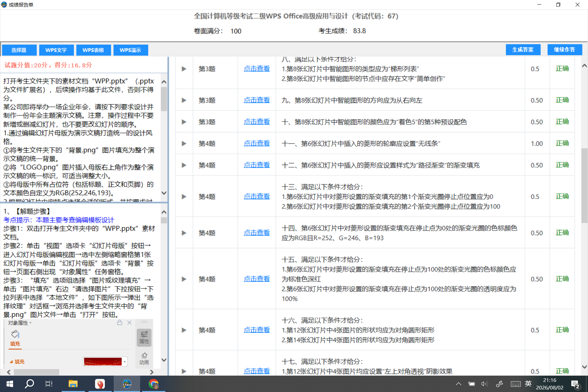Image resolution: width=588 pixels, height=392 pixels.
Task: Click up arrow of the scoring table scrollbar
Action: pyautogui.click(x=584, y=66)
